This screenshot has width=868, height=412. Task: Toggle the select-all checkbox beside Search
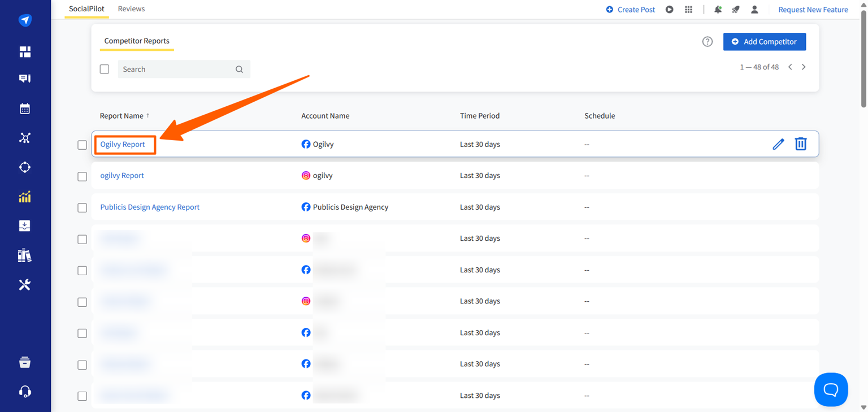[x=105, y=69]
